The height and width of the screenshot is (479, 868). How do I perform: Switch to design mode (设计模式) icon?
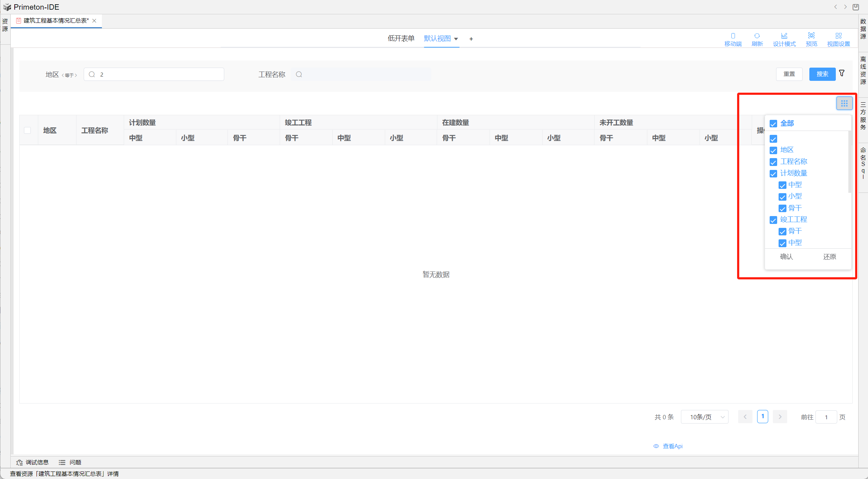point(784,36)
